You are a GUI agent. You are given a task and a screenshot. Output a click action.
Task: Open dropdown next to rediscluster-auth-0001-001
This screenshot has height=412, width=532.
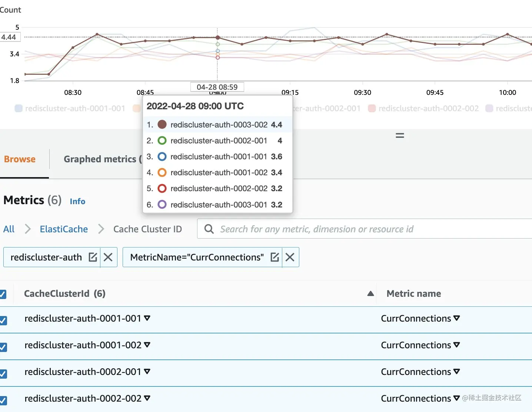(147, 318)
